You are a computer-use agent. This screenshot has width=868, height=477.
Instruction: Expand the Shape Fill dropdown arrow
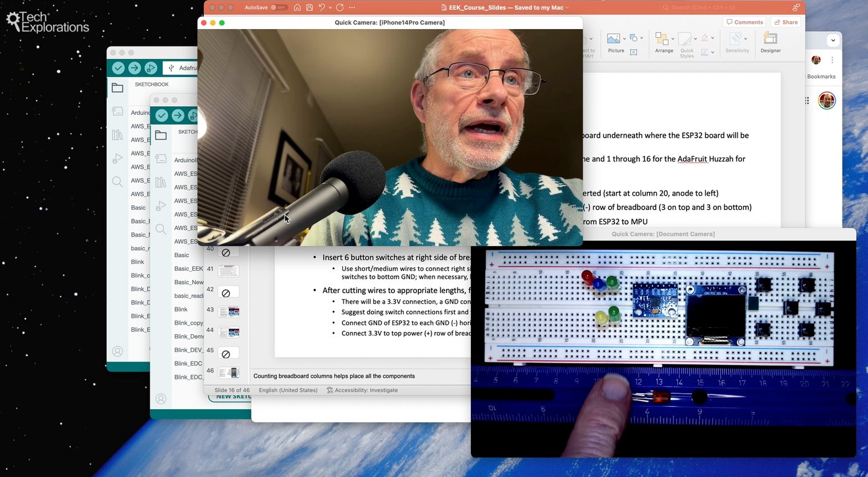pos(711,38)
